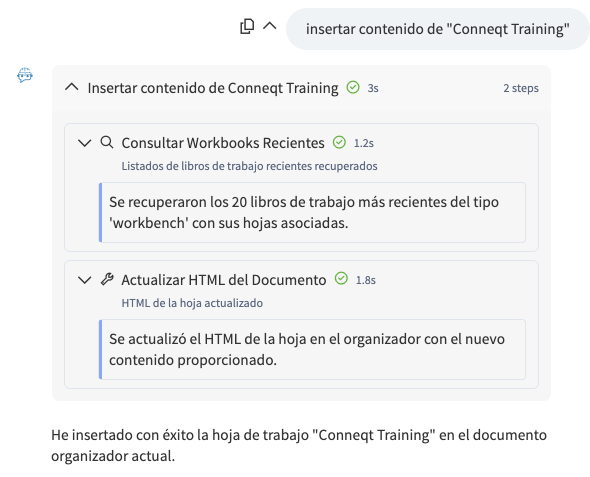Click the wrench tool icon
The height and width of the screenshot is (477, 590).
click(x=107, y=280)
